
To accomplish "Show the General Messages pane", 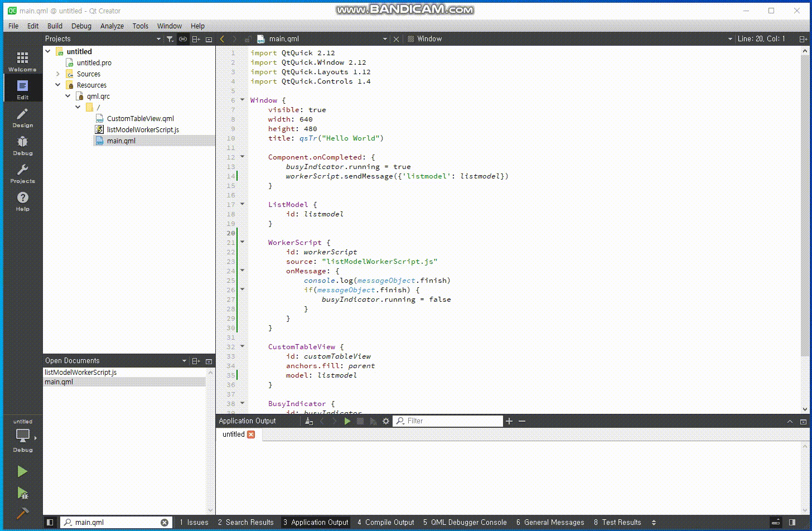I will coord(550,523).
